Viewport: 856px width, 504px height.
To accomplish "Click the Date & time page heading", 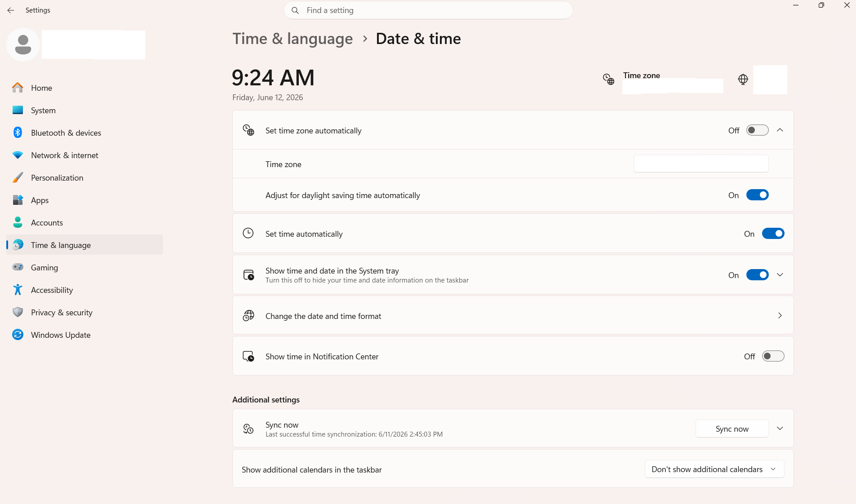I will point(418,39).
